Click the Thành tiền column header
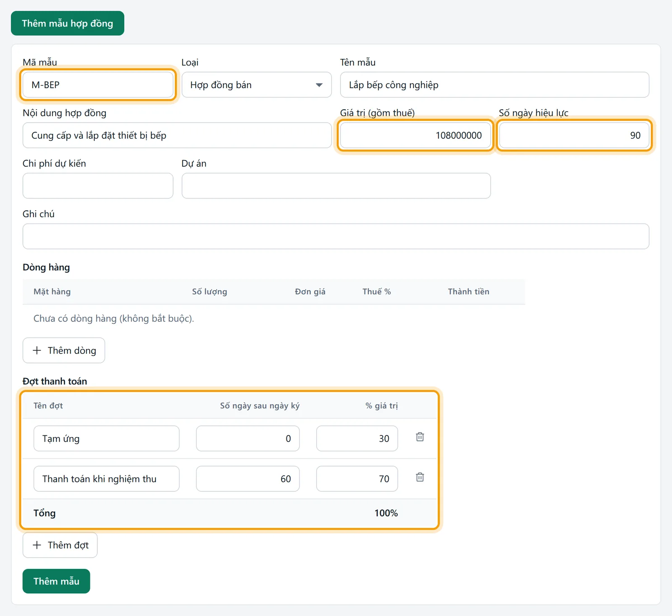 [469, 291]
